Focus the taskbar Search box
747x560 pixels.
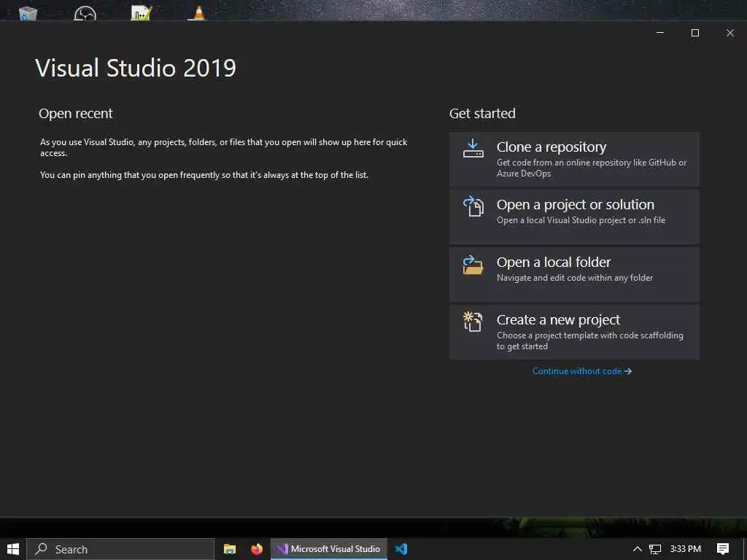click(120, 549)
